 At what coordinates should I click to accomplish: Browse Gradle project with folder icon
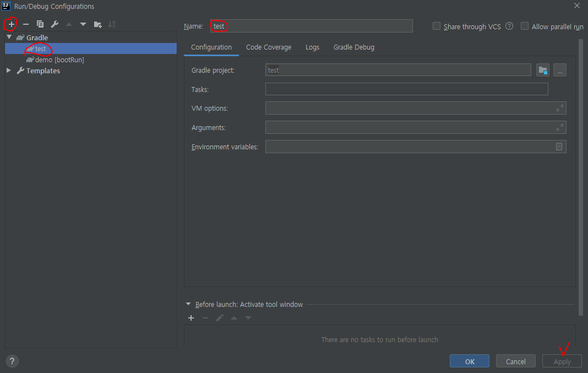[542, 70]
